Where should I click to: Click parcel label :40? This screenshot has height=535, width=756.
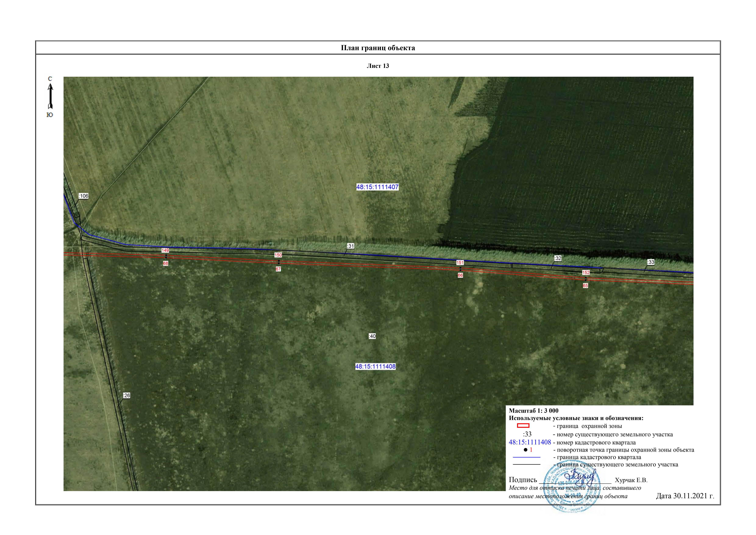(x=372, y=336)
